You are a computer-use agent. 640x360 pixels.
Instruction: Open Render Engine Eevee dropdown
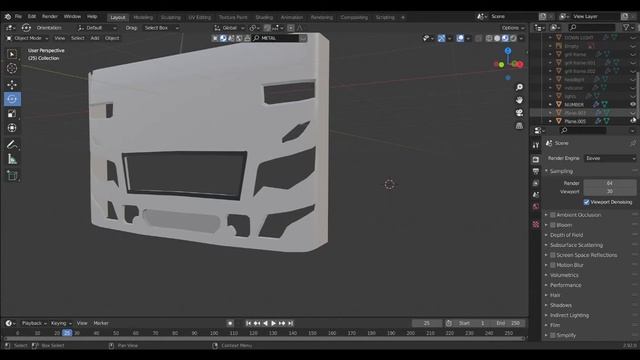610,158
